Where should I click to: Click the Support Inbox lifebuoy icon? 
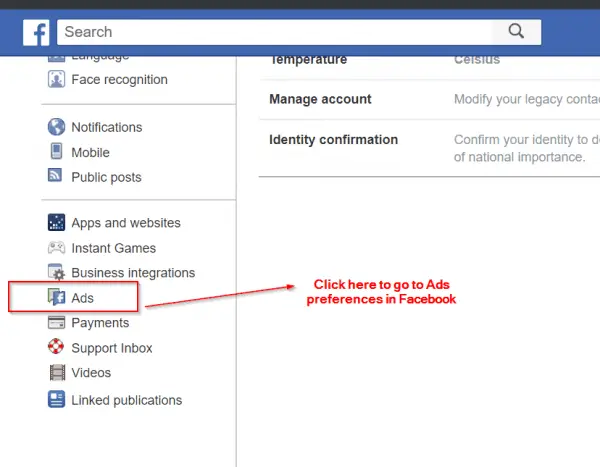(56, 348)
